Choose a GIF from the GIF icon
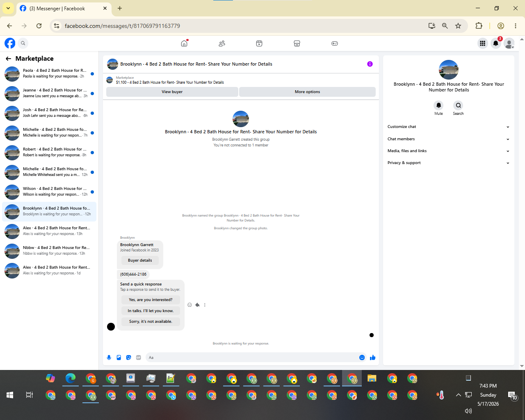The height and width of the screenshot is (420, 525). tap(139, 358)
